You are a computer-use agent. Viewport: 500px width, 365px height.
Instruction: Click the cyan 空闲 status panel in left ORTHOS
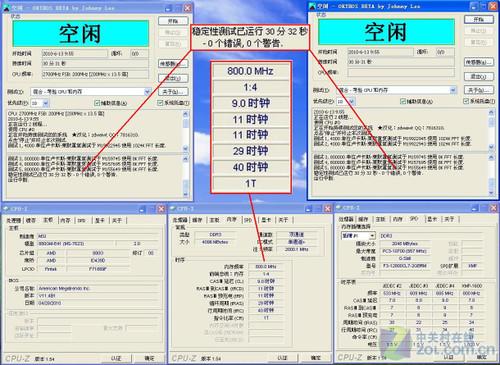[81, 34]
